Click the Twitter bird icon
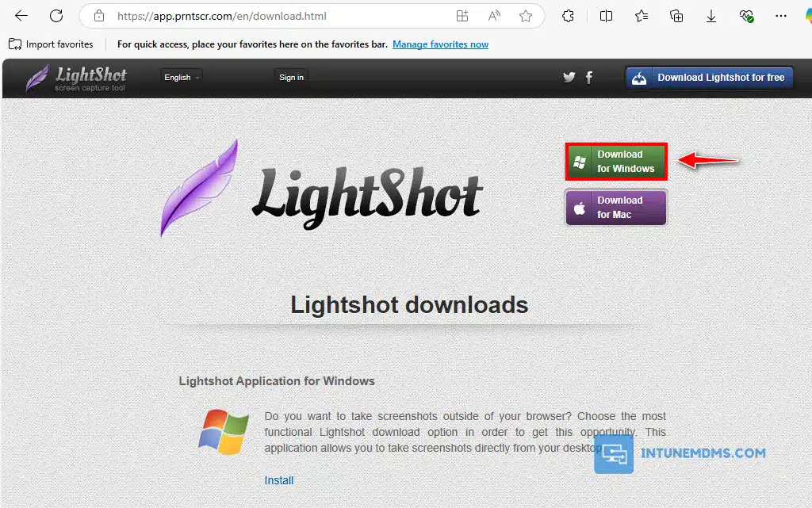Viewport: 812px width, 508px height. click(x=569, y=77)
